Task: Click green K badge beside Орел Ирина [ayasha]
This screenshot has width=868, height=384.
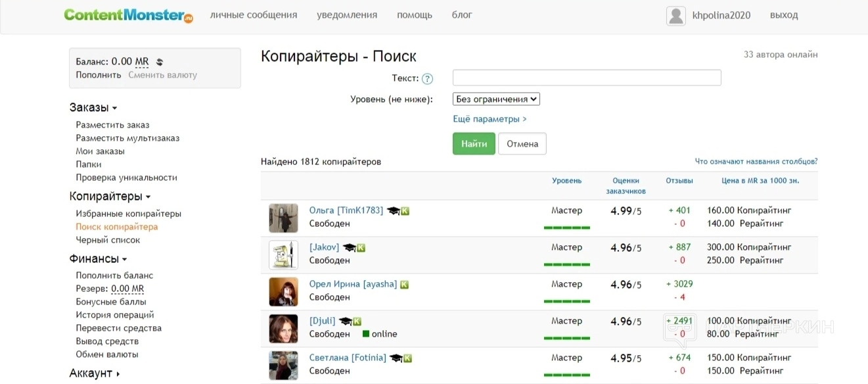Action: click(404, 285)
